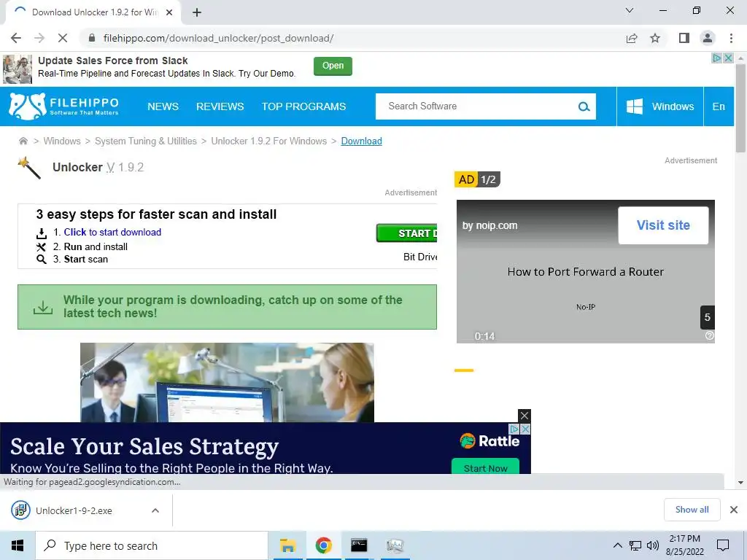This screenshot has width=747, height=560.
Task: Expand Unlocker1-9-2.exe download options
Action: (x=155, y=510)
